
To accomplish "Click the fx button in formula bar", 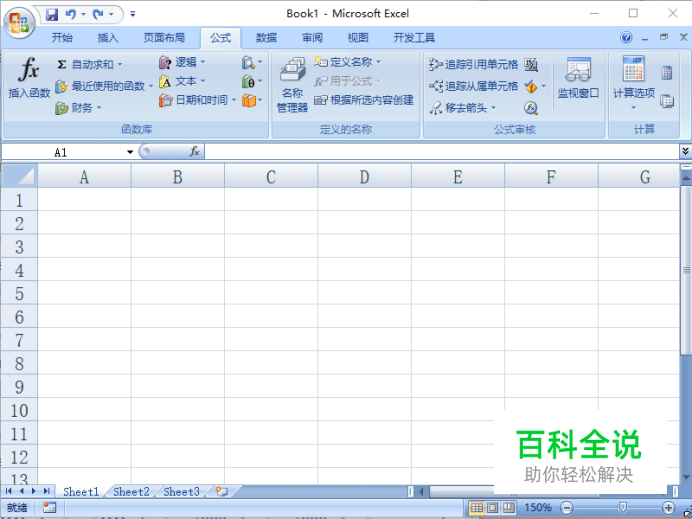I will 195,152.
